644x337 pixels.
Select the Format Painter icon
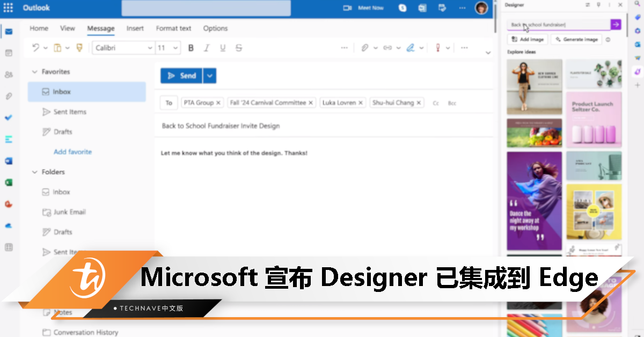point(79,48)
